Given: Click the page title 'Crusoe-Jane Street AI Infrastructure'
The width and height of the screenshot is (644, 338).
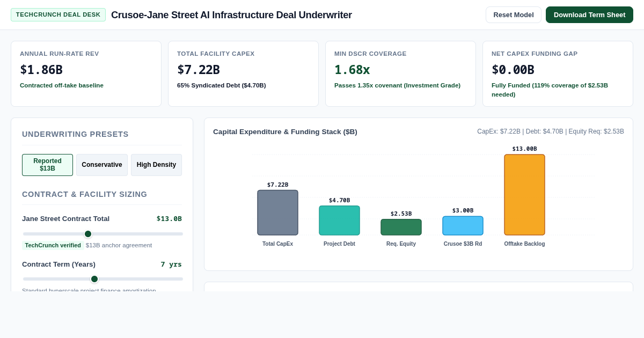Looking at the screenshot, I should coord(231,15).
